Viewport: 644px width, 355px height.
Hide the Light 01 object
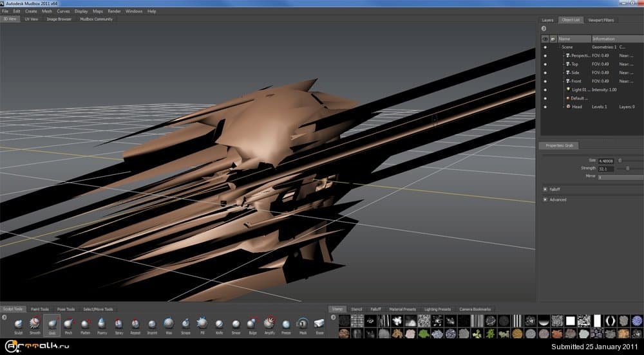[545, 89]
